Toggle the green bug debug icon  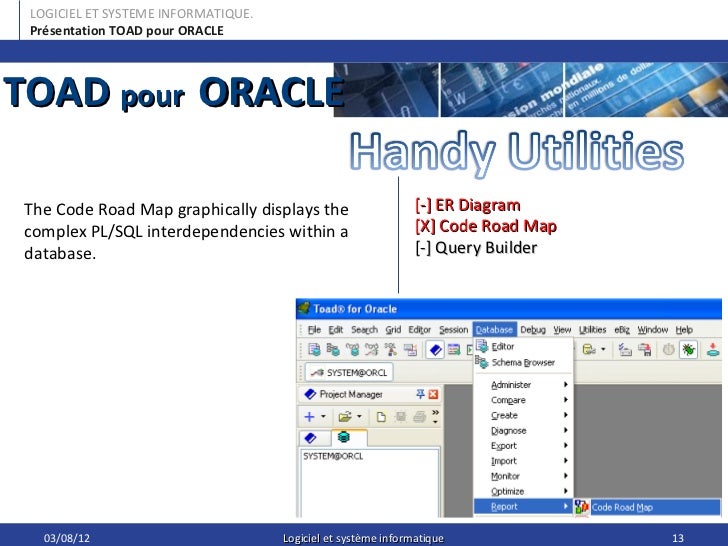[688, 350]
